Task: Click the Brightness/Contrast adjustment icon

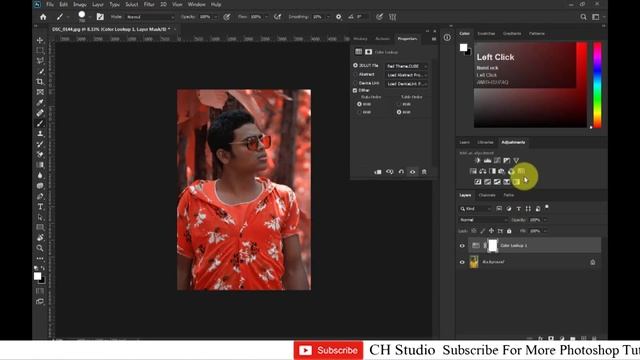Action: [x=478, y=160]
